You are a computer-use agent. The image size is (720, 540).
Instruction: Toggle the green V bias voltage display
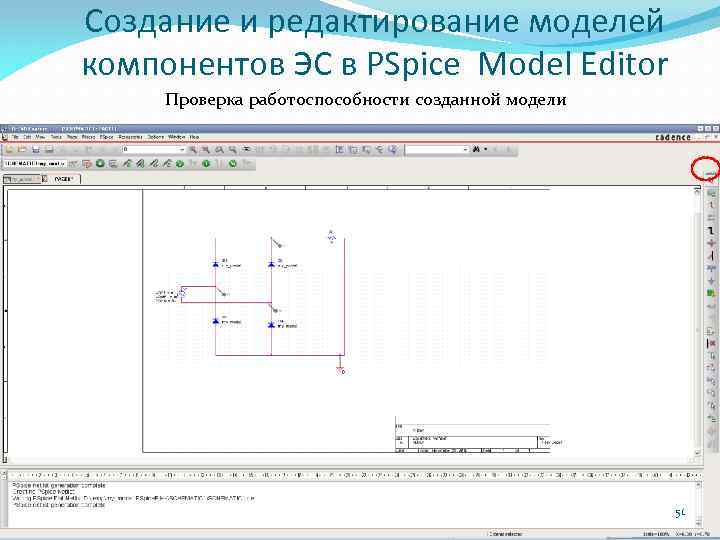tap(180, 163)
